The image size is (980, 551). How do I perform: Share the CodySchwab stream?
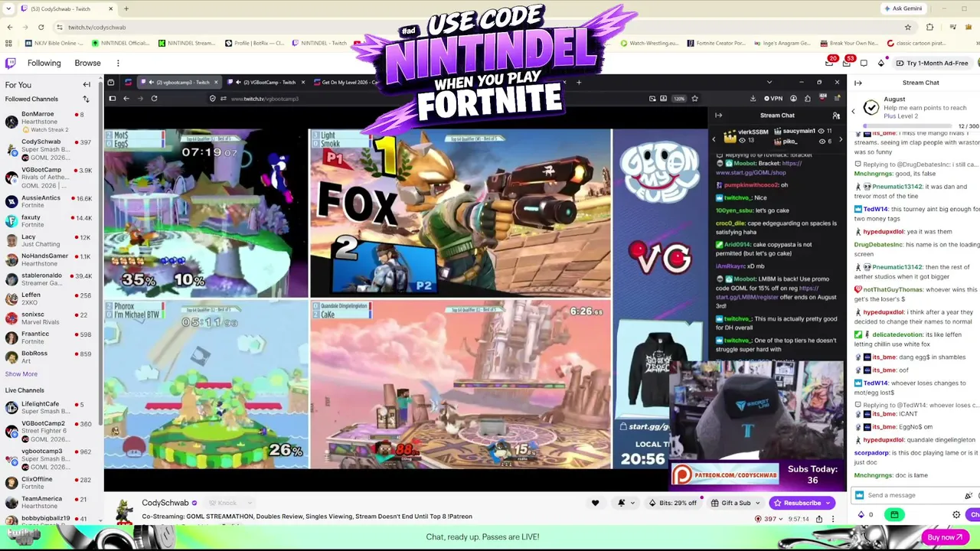[x=819, y=519]
